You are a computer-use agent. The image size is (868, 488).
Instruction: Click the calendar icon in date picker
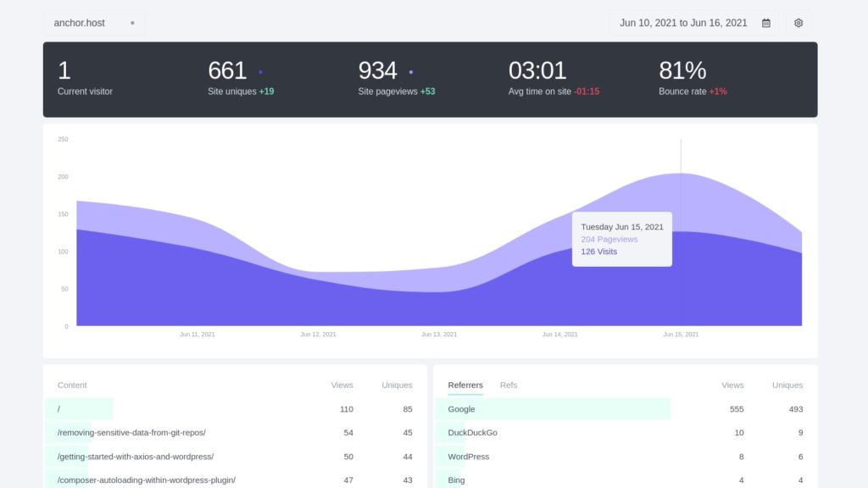pyautogui.click(x=766, y=23)
